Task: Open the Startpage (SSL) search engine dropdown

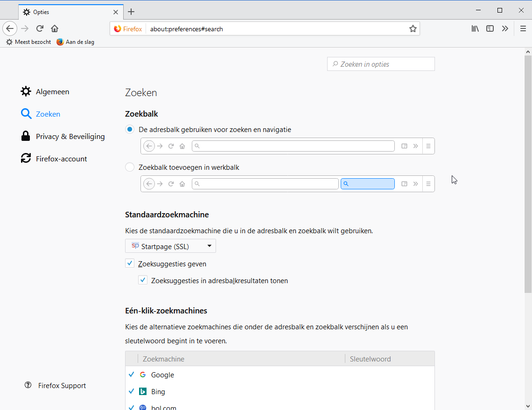Action: (170, 246)
